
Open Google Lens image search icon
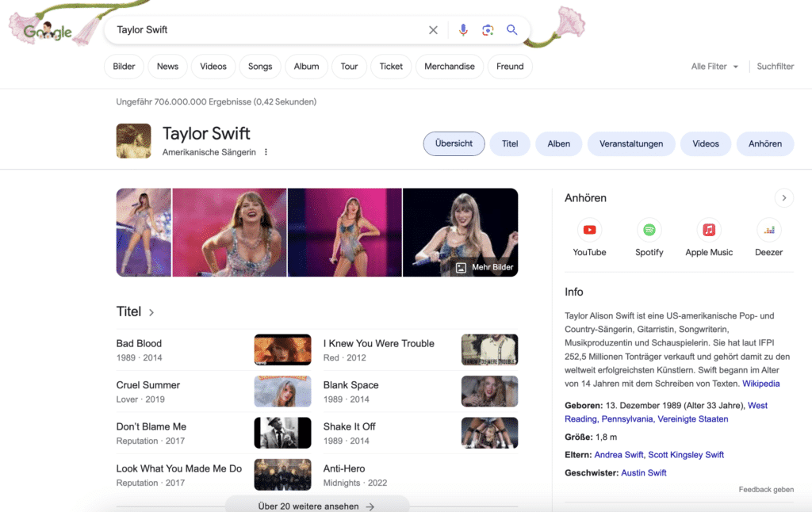point(488,30)
